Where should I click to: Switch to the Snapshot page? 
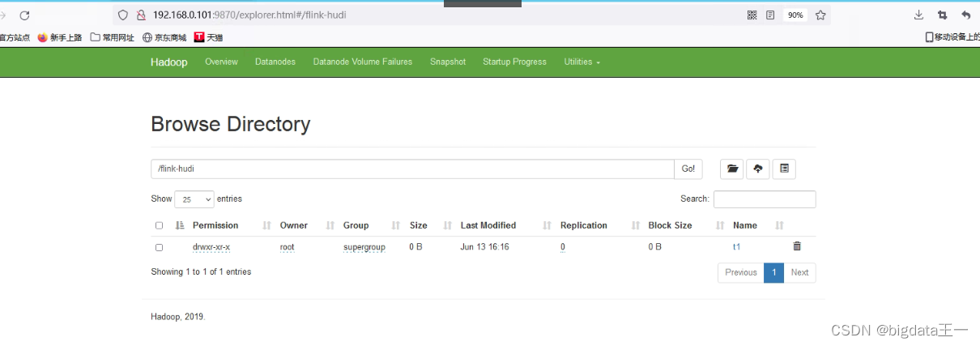(448, 62)
